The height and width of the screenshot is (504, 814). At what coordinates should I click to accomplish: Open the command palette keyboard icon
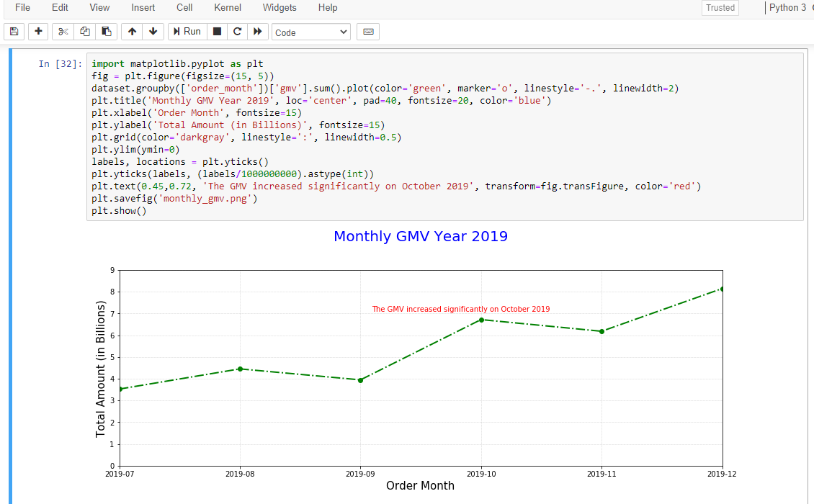point(367,31)
